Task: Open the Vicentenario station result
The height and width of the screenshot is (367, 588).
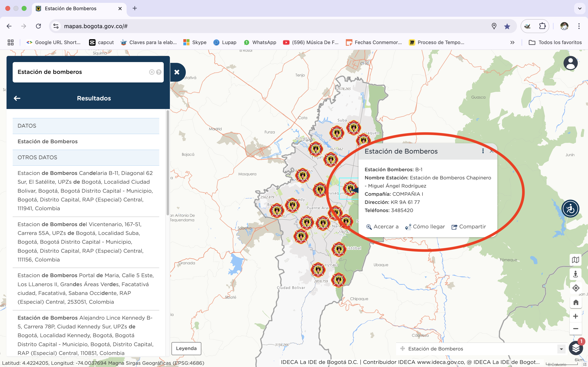Action: (86, 242)
